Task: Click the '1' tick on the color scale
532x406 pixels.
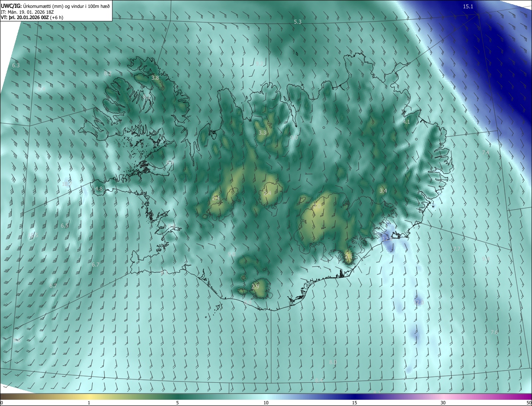Action: (x=89, y=403)
